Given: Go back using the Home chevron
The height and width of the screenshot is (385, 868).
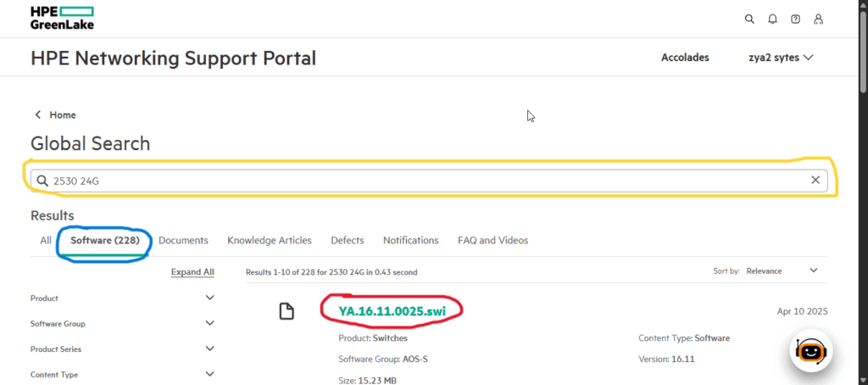Looking at the screenshot, I should point(38,114).
